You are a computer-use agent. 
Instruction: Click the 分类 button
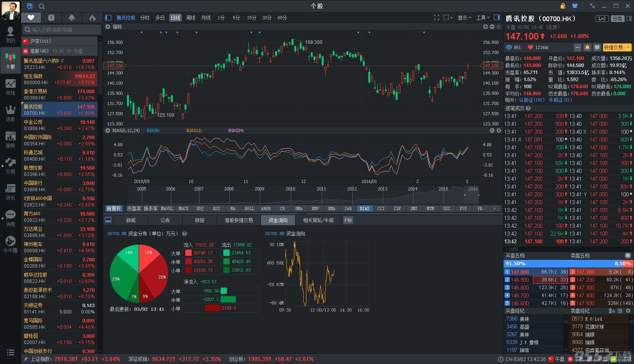click(x=617, y=18)
